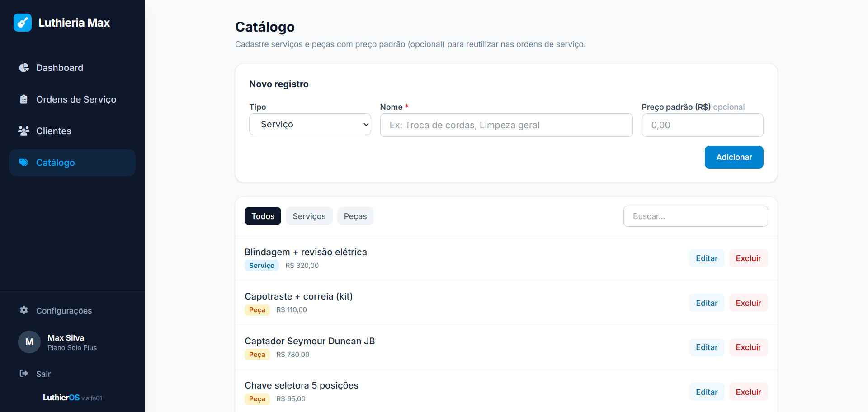Click the LuthierOS version label
Image resolution: width=868 pixels, height=412 pixels.
72,398
